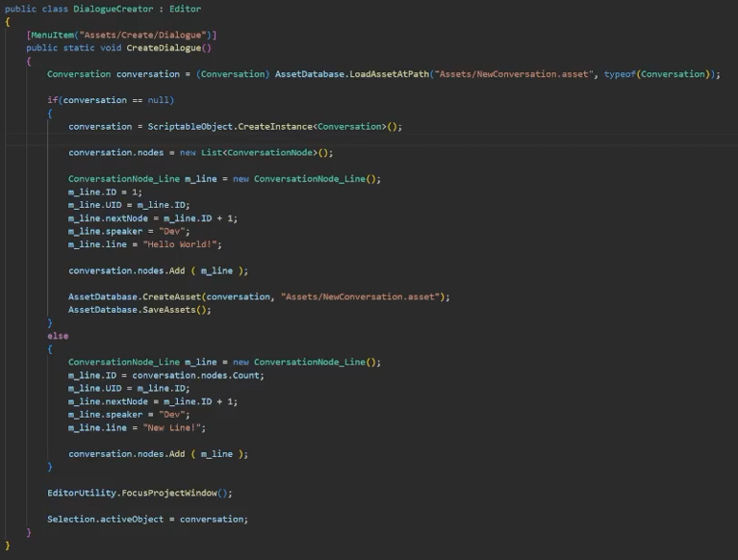The height and width of the screenshot is (560, 738).
Task: Click the if(conversation == null) condition
Action: [111, 100]
